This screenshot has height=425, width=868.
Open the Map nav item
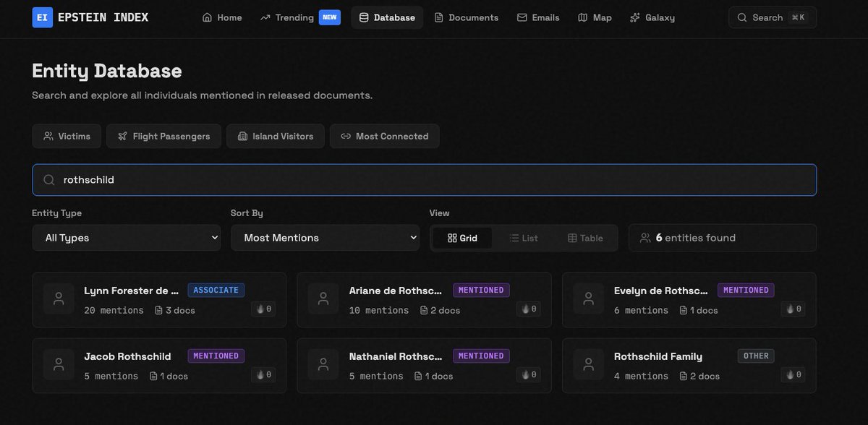595,17
